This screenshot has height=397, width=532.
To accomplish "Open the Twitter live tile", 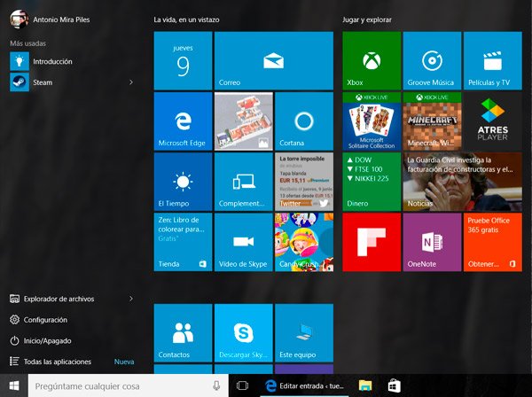I will coord(304,182).
